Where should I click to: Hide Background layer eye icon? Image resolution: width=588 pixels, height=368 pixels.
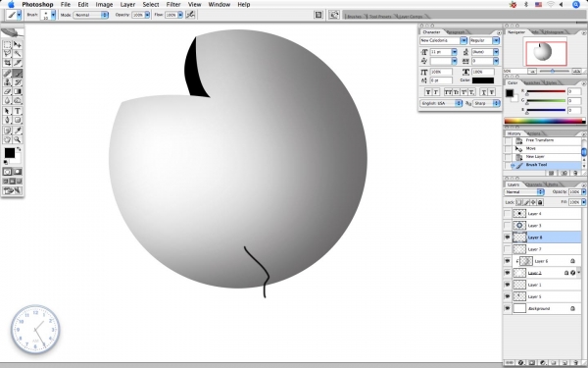pyautogui.click(x=508, y=308)
